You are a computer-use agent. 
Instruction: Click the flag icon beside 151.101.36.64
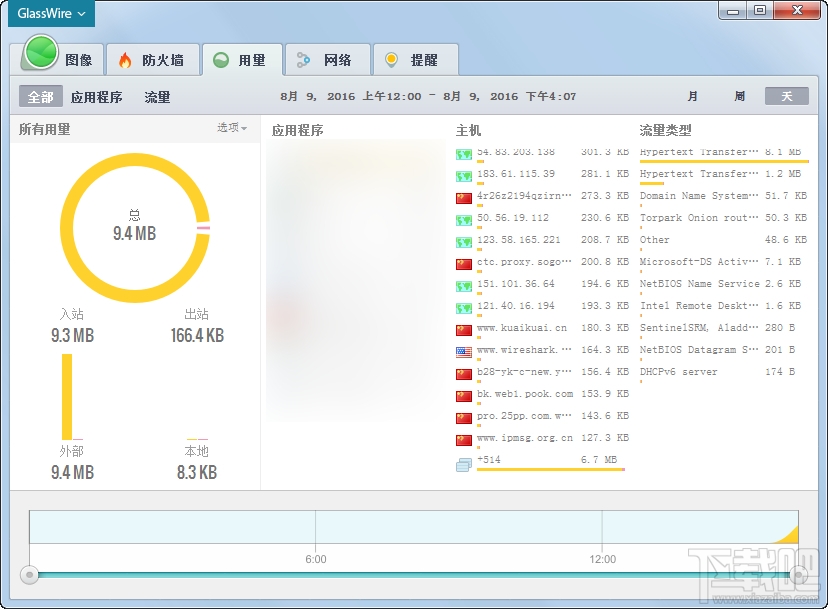pyautogui.click(x=464, y=286)
